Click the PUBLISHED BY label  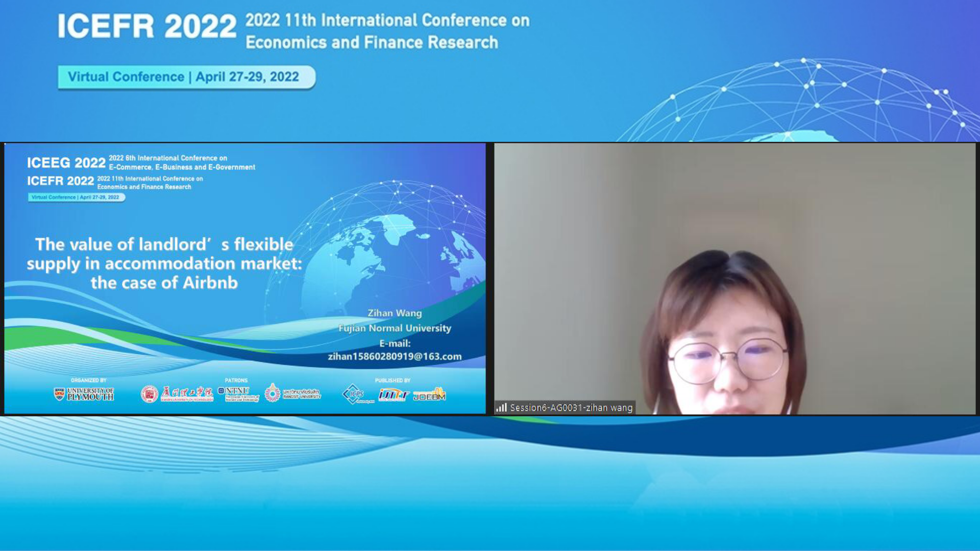tap(393, 380)
